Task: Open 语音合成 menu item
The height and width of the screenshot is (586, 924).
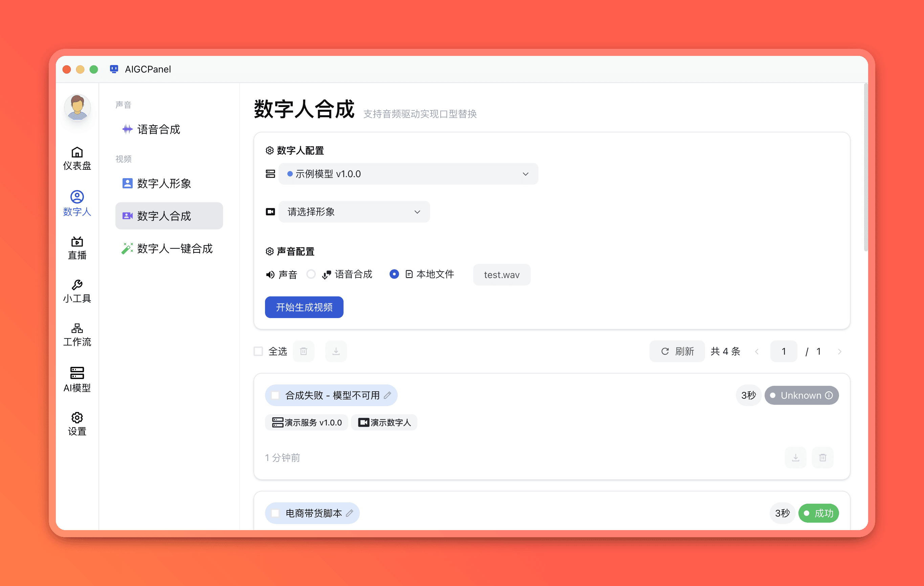Action: 169,129
